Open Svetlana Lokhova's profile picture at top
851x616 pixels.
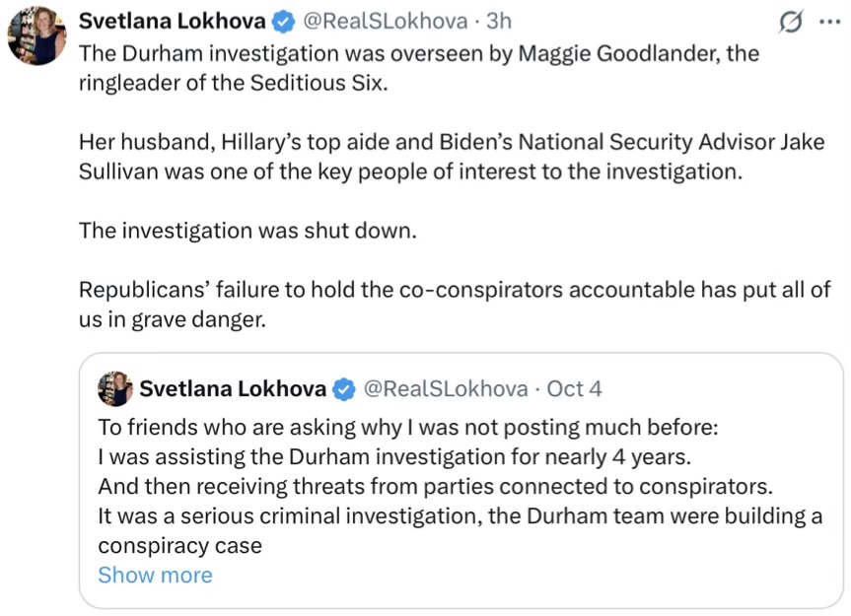tap(36, 35)
